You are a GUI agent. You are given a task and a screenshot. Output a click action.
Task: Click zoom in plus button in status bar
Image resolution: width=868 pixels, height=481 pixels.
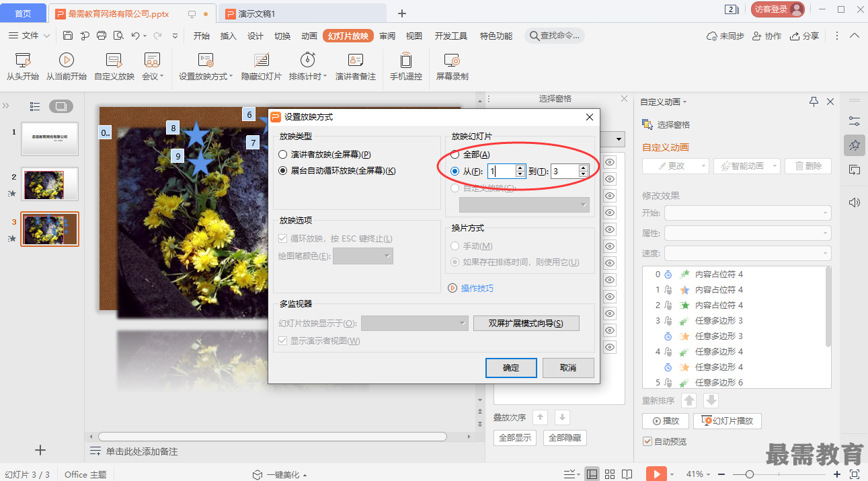(x=836, y=474)
